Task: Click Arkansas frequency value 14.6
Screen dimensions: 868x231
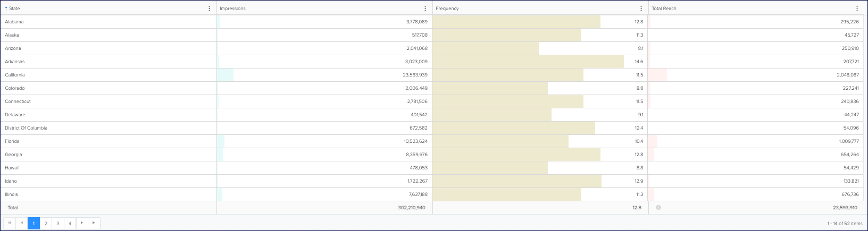Action: click(639, 62)
